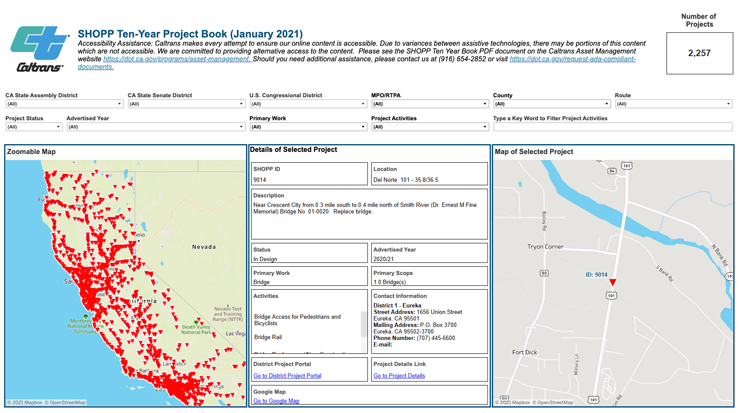Click the Advertised Year value 2020/21
740x413 pixels.
click(383, 259)
